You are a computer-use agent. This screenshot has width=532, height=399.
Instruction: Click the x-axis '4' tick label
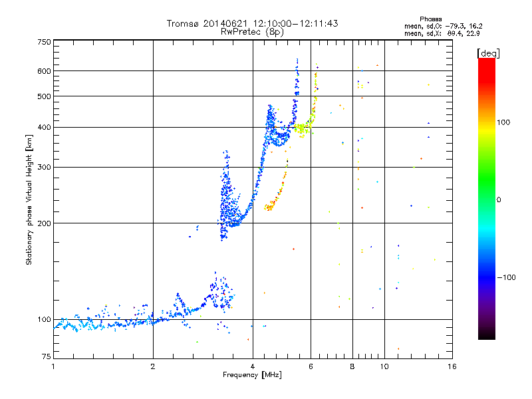coord(253,366)
